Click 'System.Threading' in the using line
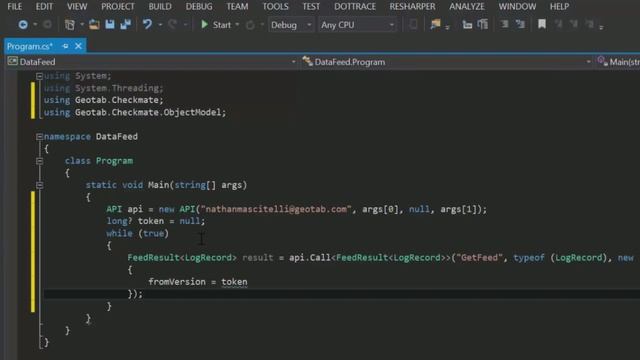The image size is (640, 360). 117,88
